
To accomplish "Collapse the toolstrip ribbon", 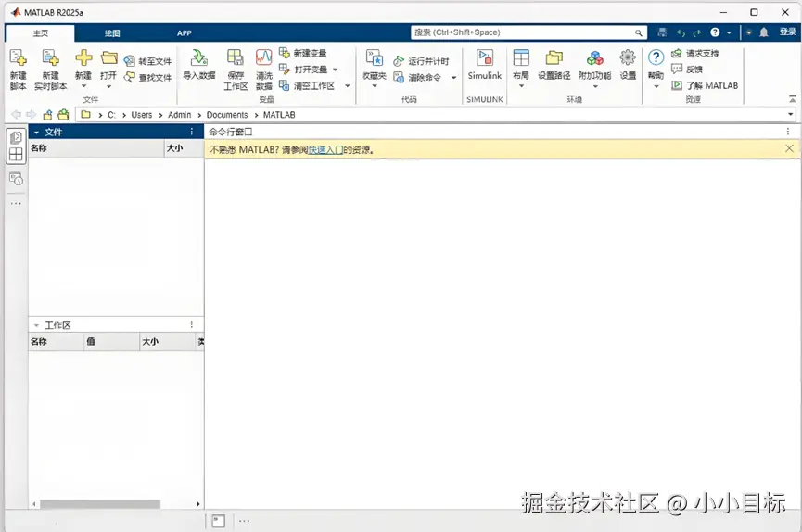I will click(793, 99).
